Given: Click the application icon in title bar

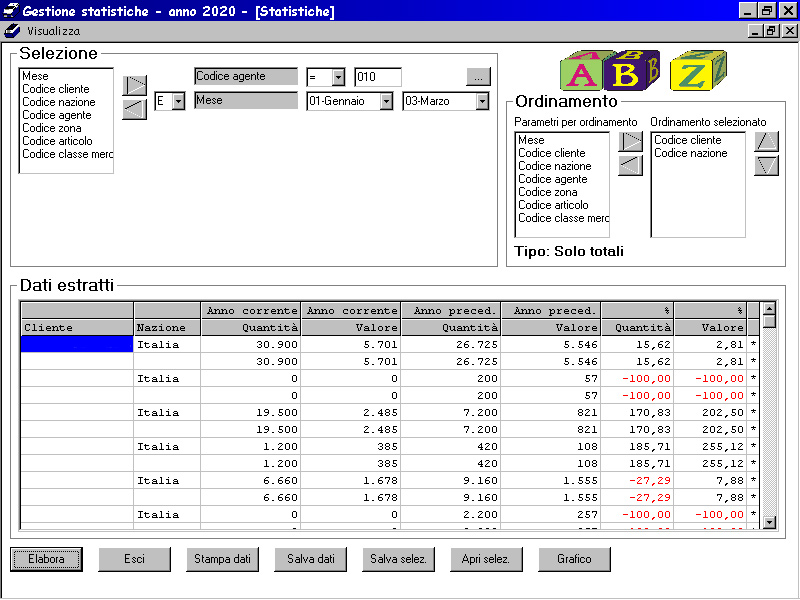Looking at the screenshot, I should pyautogui.click(x=11, y=10).
